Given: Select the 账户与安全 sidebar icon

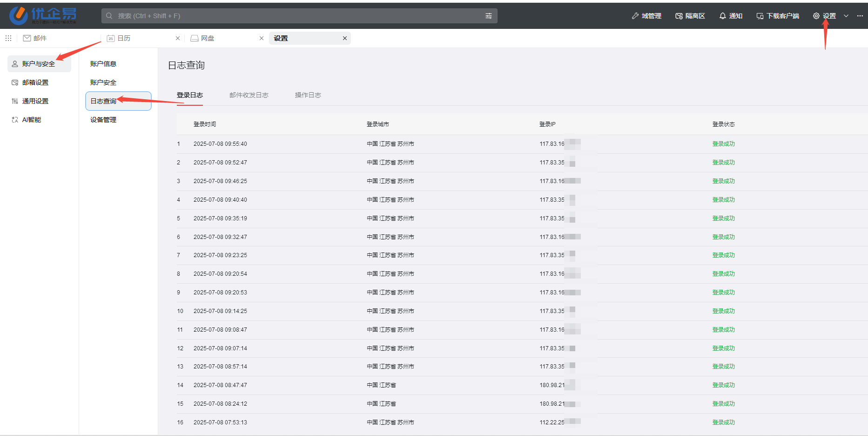Looking at the screenshot, I should [14, 64].
